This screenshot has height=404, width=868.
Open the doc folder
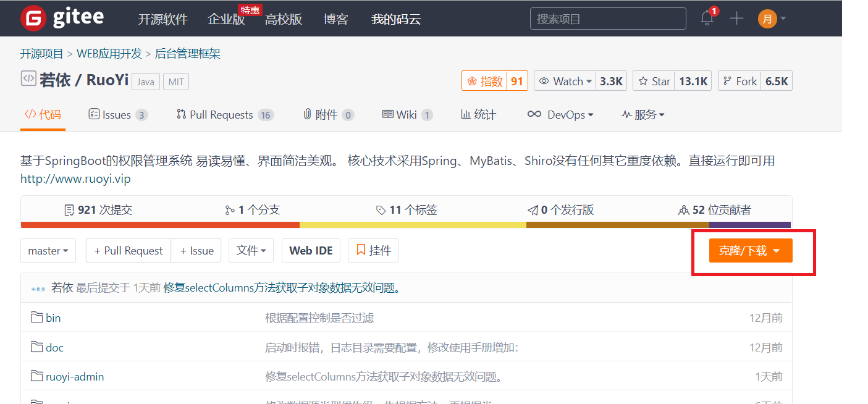(54, 347)
